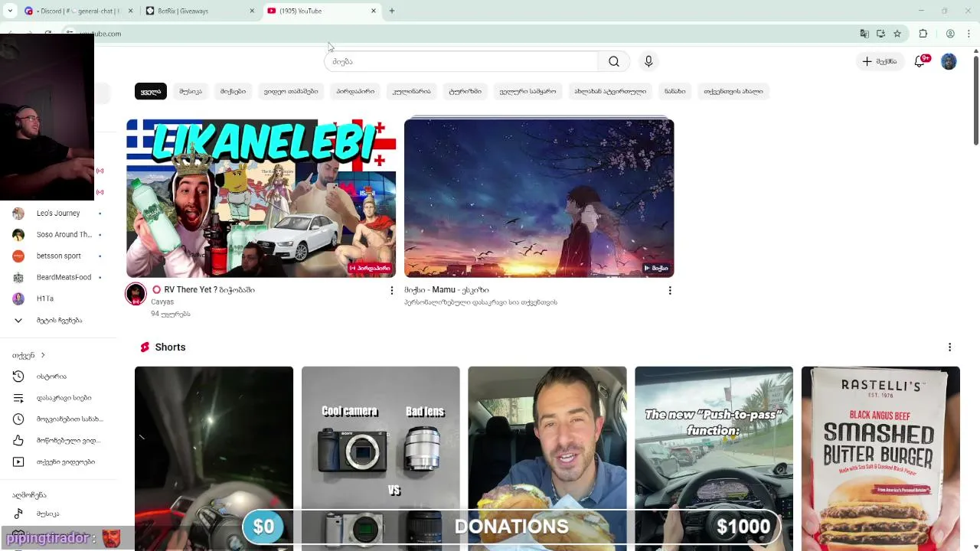Select the 'პირდაპირი' filter chip
This screenshot has height=551, width=980.
tap(355, 91)
